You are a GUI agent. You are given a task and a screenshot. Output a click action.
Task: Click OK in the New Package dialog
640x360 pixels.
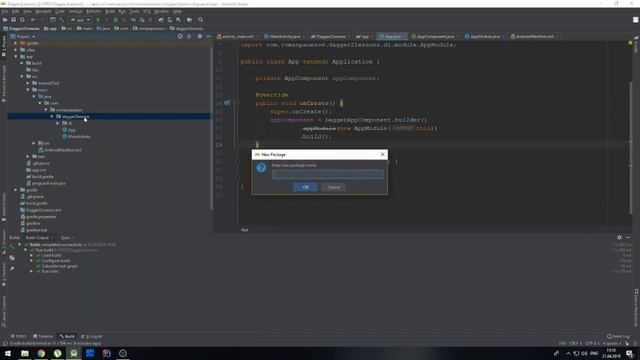click(305, 187)
